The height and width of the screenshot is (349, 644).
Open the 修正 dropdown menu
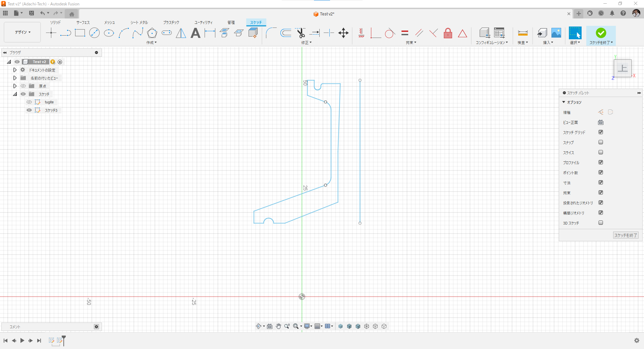click(307, 43)
